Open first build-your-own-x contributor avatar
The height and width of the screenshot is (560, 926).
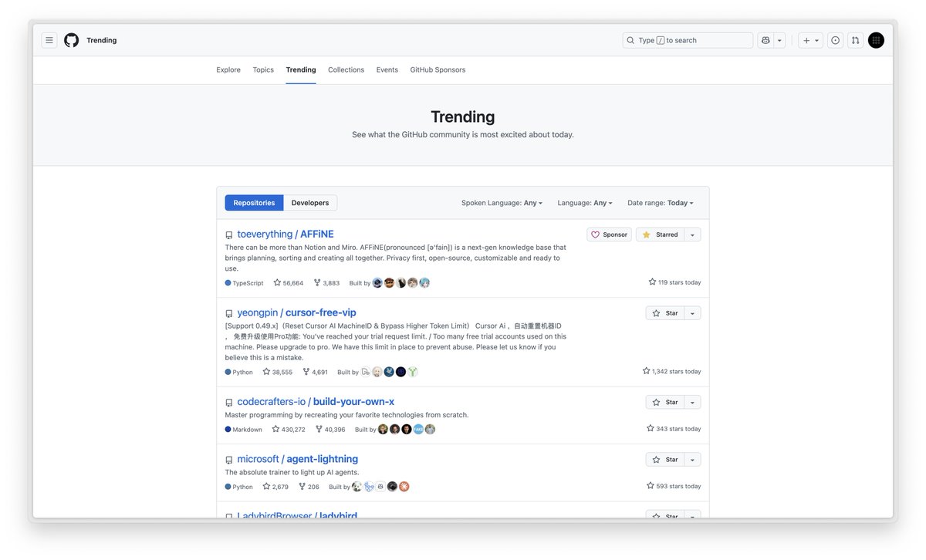click(x=384, y=430)
